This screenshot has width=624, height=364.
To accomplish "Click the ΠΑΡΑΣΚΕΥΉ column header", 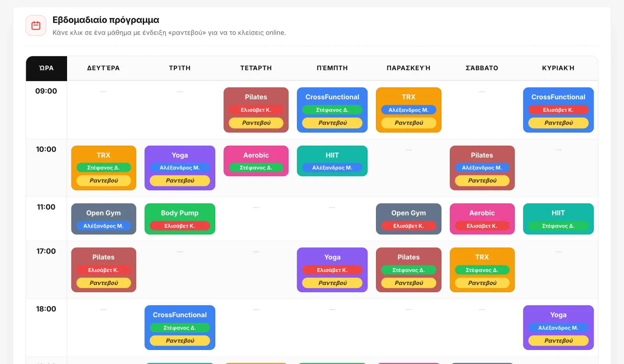I will (409, 68).
